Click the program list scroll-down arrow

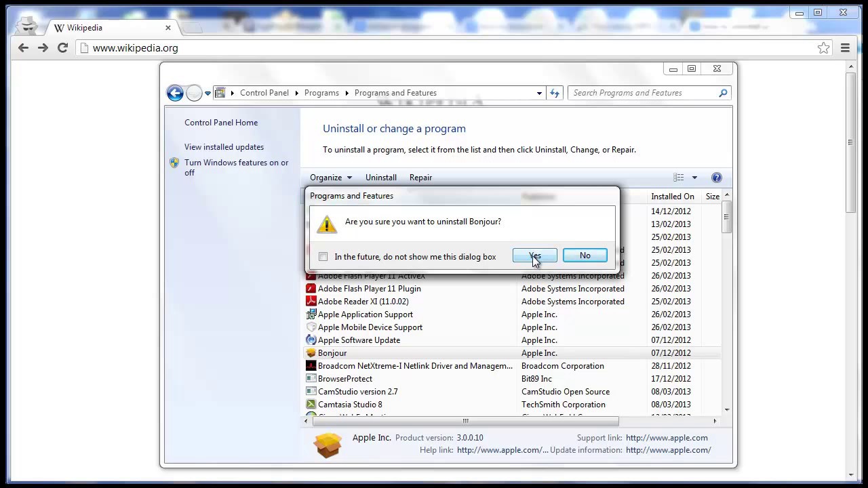(727, 409)
